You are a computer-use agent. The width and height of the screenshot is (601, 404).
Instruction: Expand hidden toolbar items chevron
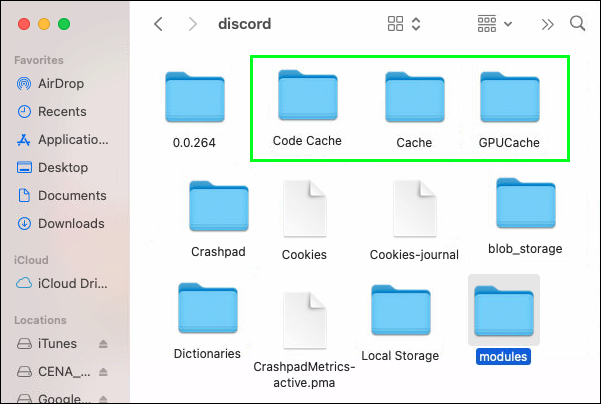[547, 23]
